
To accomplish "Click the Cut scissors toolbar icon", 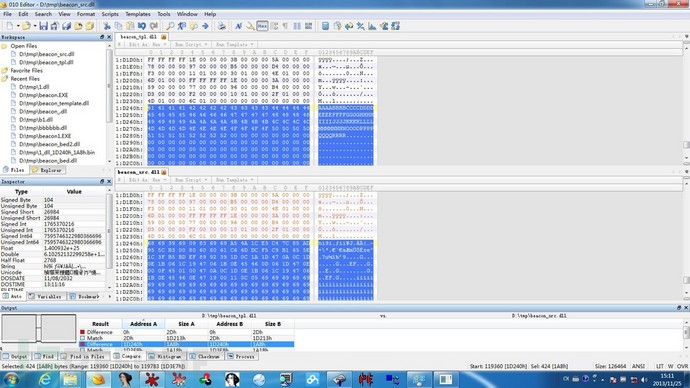I will [x=107, y=26].
